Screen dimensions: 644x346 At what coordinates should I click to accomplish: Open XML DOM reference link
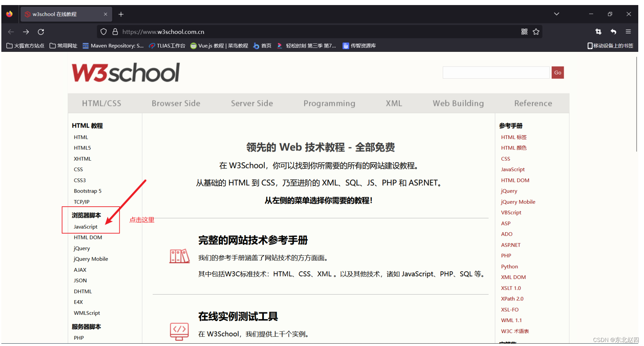[513, 277]
